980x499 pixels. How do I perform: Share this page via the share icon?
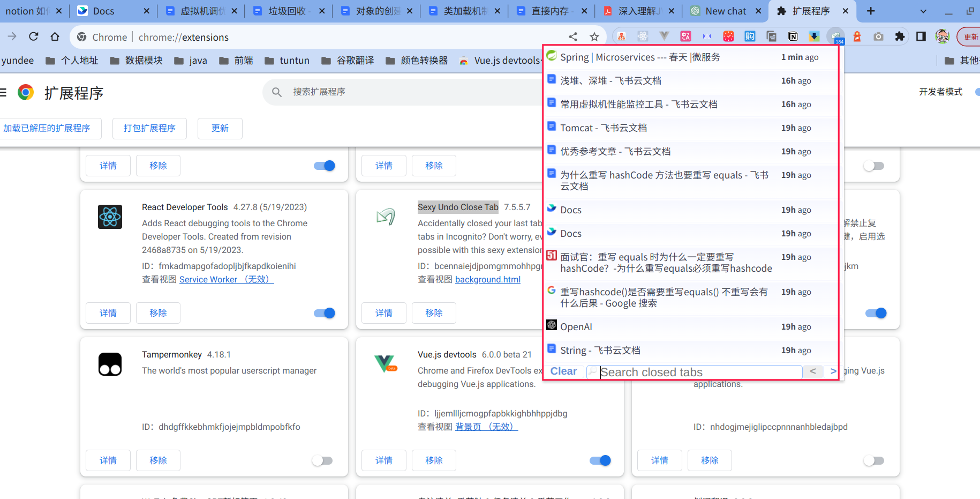573,36
